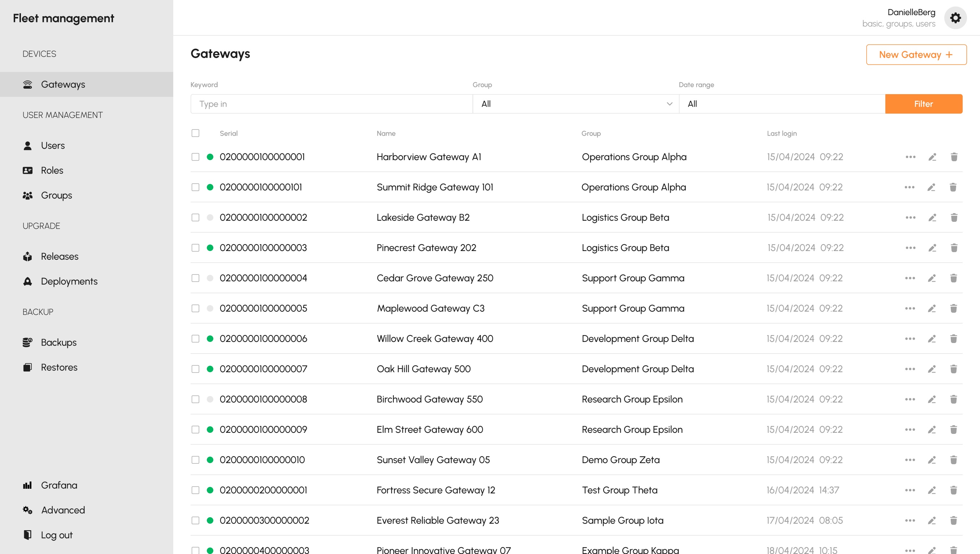Toggle the select-all checkbox in table header
The image size is (980, 554).
tap(195, 133)
